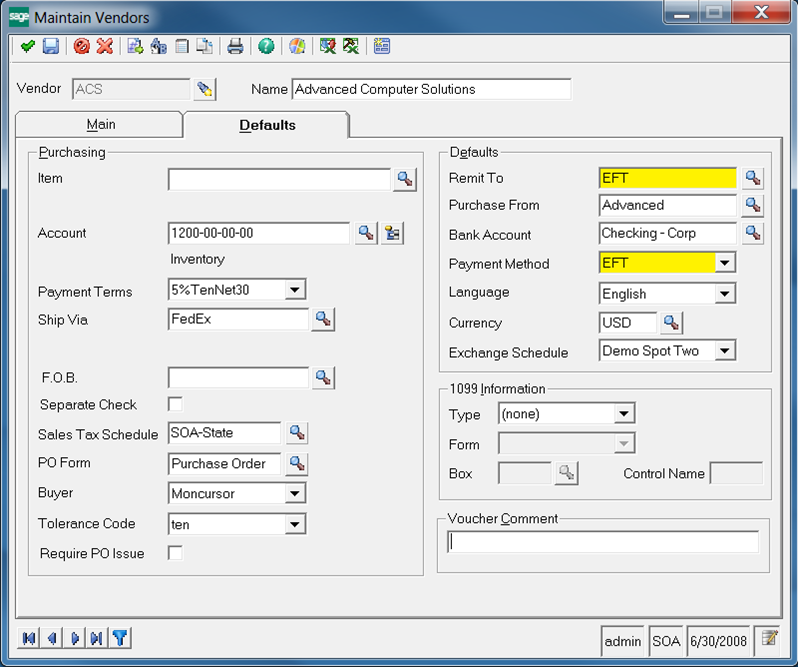
Task: Enable the Separate Check checkbox
Action: pos(176,404)
